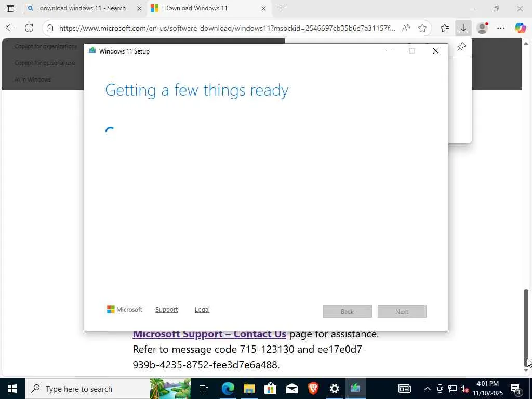532x399 pixels.
Task: Click the address bar URL
Action: tap(227, 28)
